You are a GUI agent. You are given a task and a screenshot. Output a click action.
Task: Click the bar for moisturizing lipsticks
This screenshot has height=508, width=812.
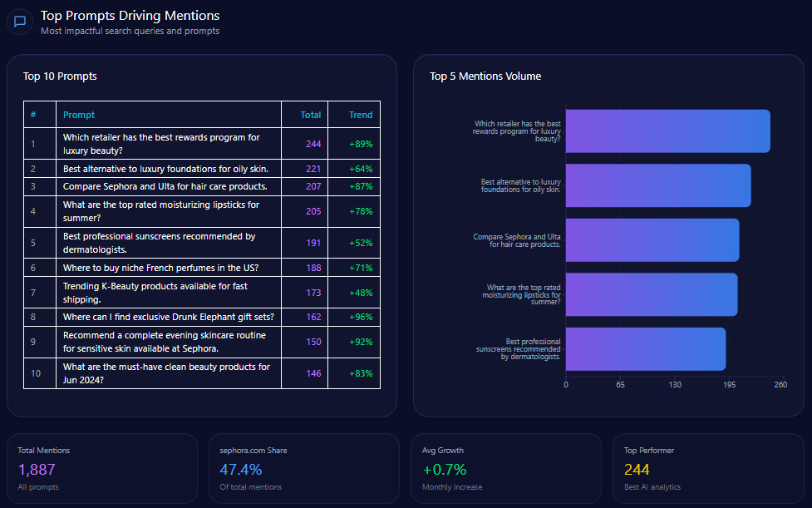651,294
